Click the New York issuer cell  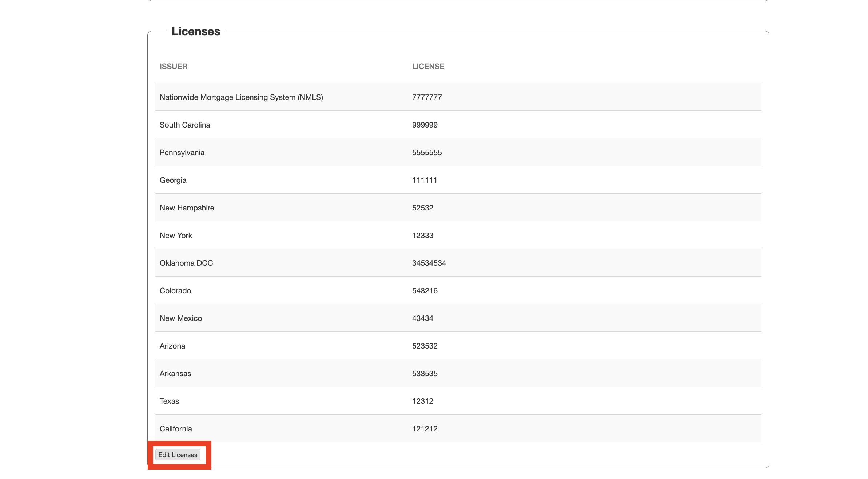(176, 236)
